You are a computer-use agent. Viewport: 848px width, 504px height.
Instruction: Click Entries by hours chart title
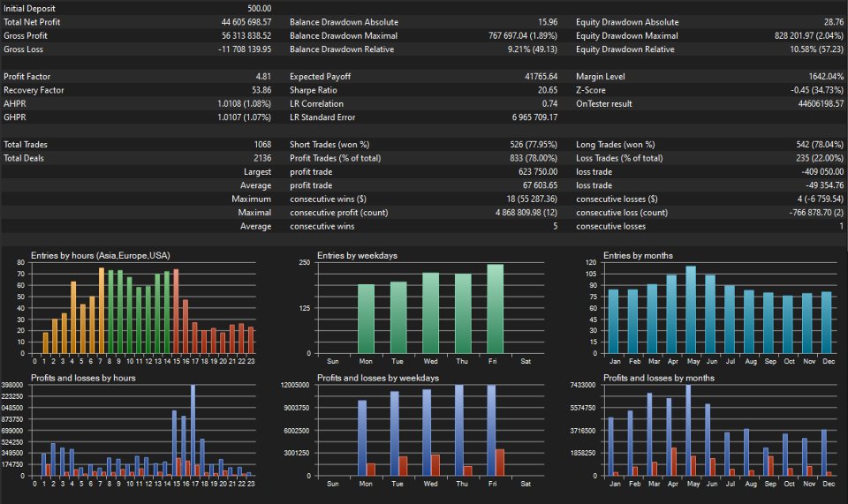coord(101,255)
